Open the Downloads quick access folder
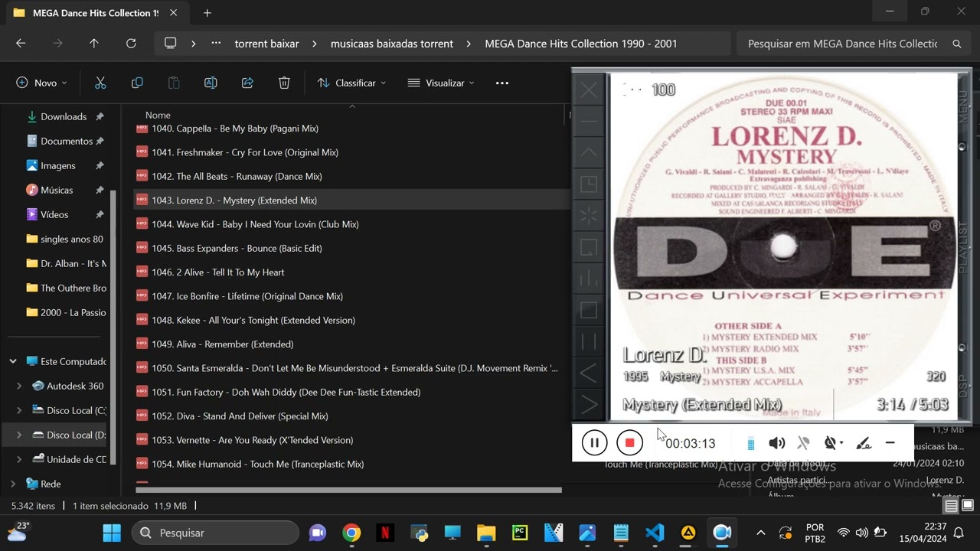 pyautogui.click(x=64, y=116)
